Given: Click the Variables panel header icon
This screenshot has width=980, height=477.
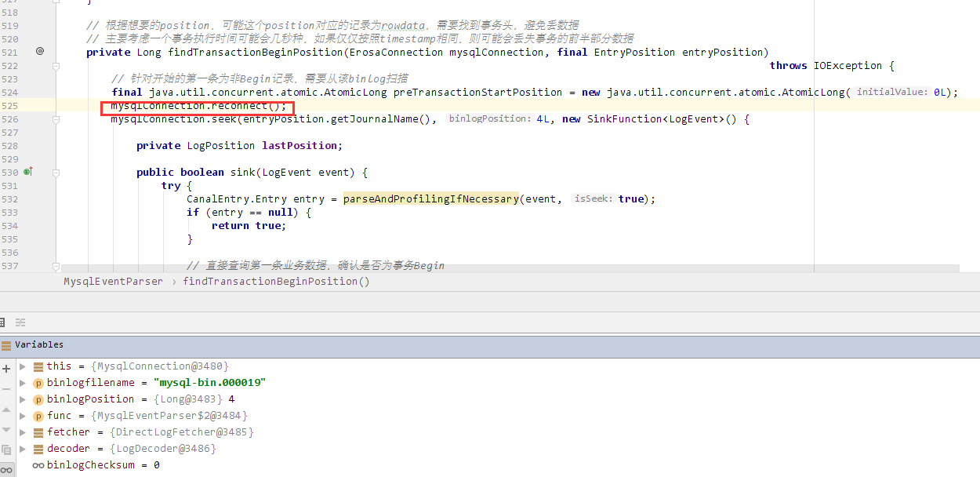Looking at the screenshot, I should [6, 345].
